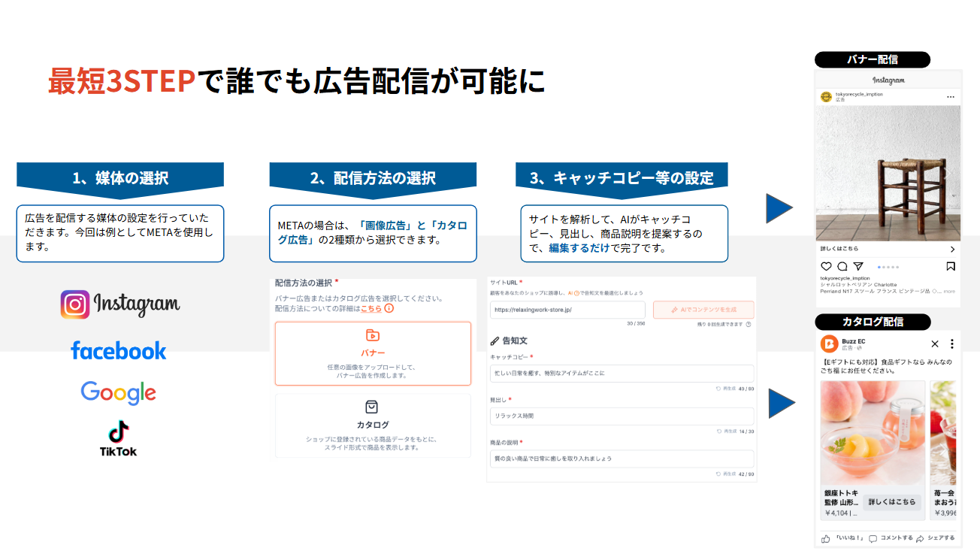
Task: Expand the Instagram caption with more
Action: tap(949, 291)
